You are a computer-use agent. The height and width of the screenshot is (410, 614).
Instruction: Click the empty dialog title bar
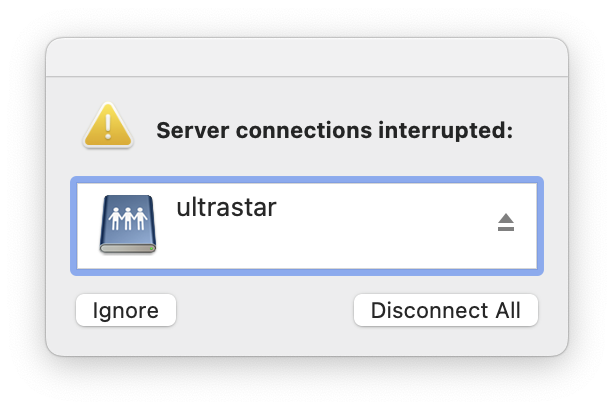(x=307, y=57)
